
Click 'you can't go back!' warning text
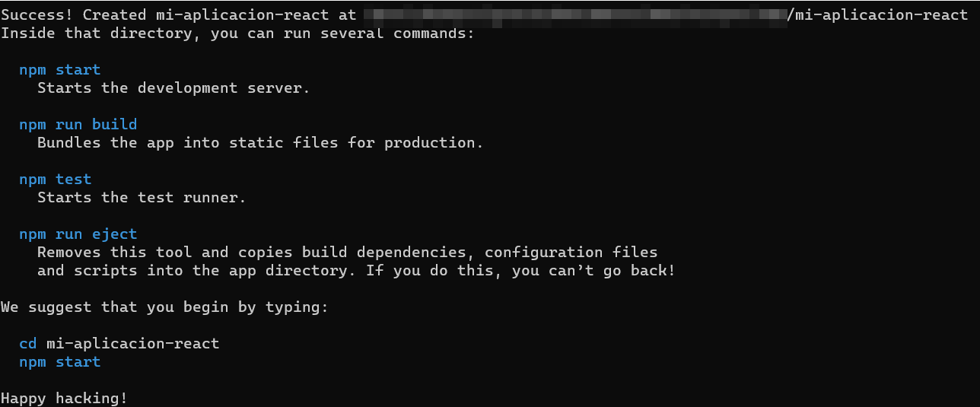(x=594, y=270)
